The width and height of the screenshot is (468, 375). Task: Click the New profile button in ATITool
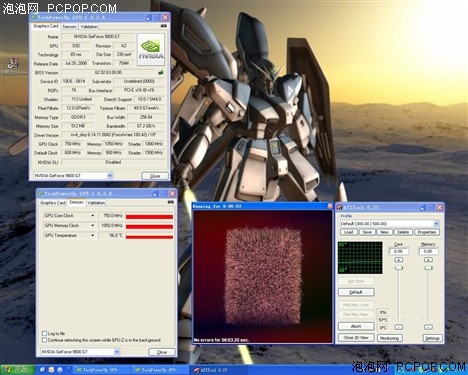click(x=384, y=232)
